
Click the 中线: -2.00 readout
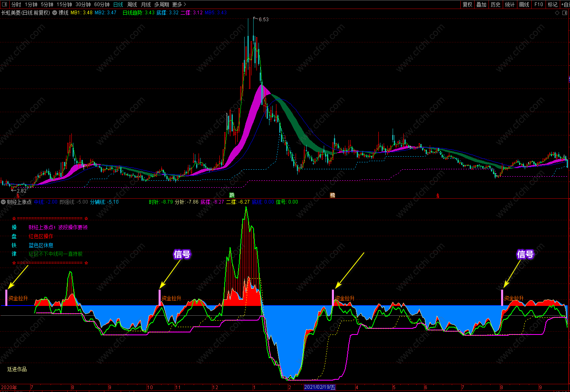point(46,202)
